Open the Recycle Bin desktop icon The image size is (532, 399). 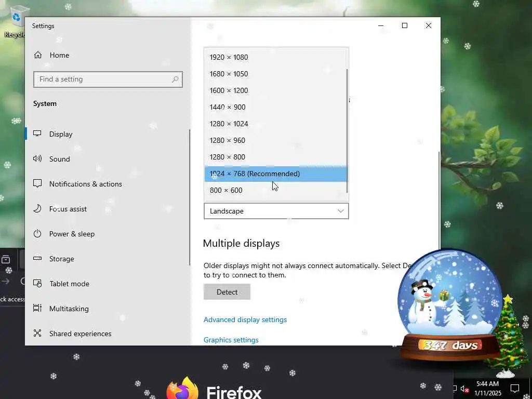[x=14, y=22]
